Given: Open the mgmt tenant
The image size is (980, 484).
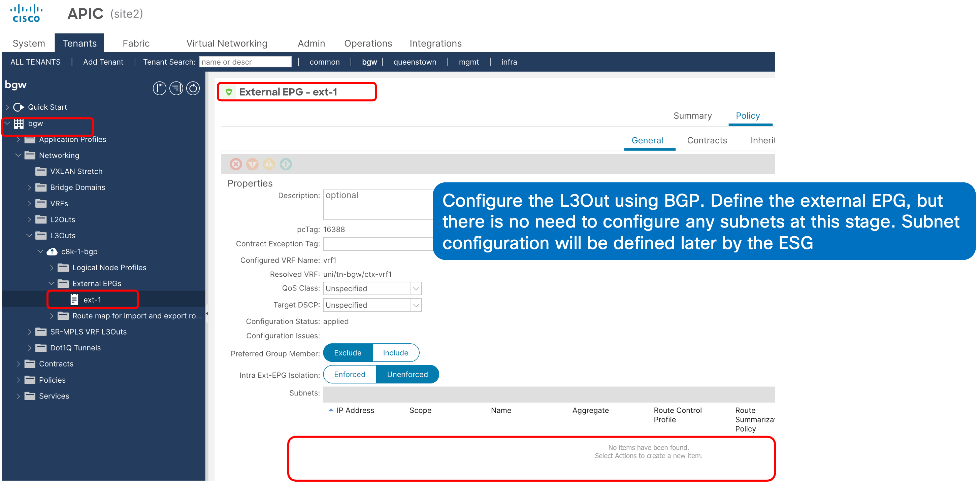Looking at the screenshot, I should point(469,62).
